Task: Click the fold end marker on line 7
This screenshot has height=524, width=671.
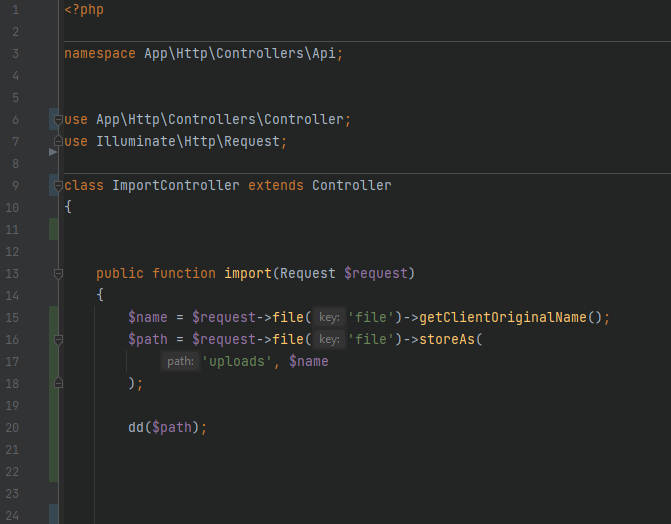Action: click(58, 142)
